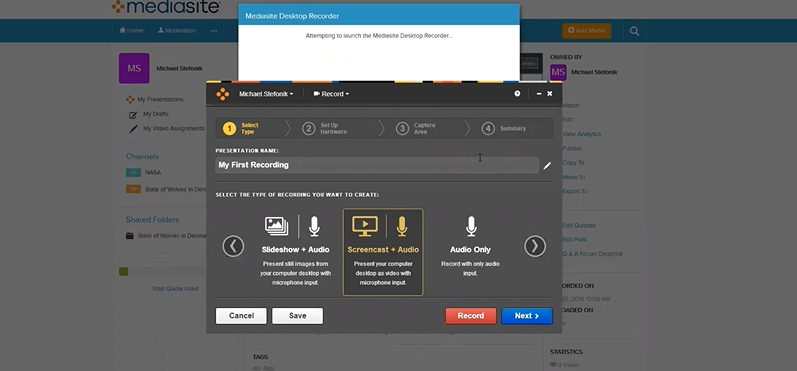Click the Copy To action link

coord(573,163)
